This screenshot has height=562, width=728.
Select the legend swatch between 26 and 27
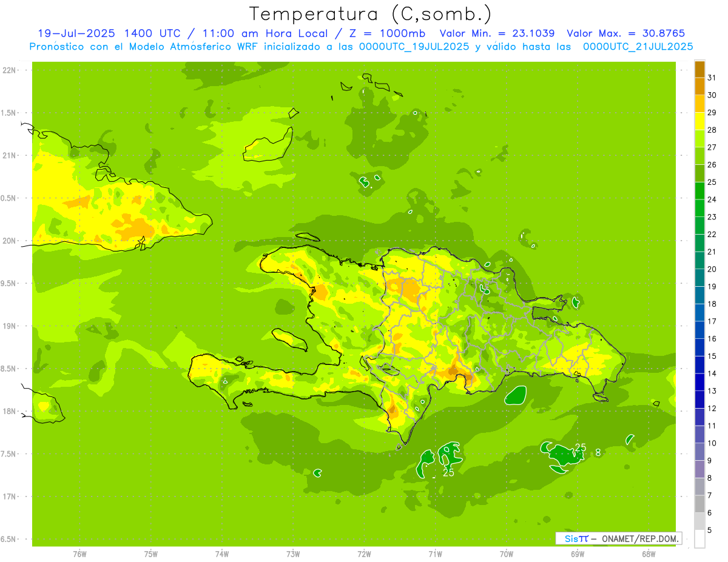[x=699, y=156]
